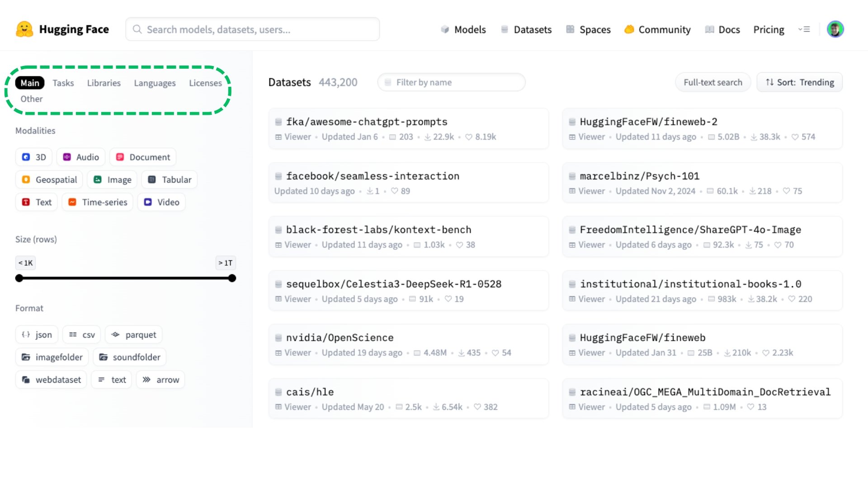Click the magnifier icon in search bar

pos(137,29)
